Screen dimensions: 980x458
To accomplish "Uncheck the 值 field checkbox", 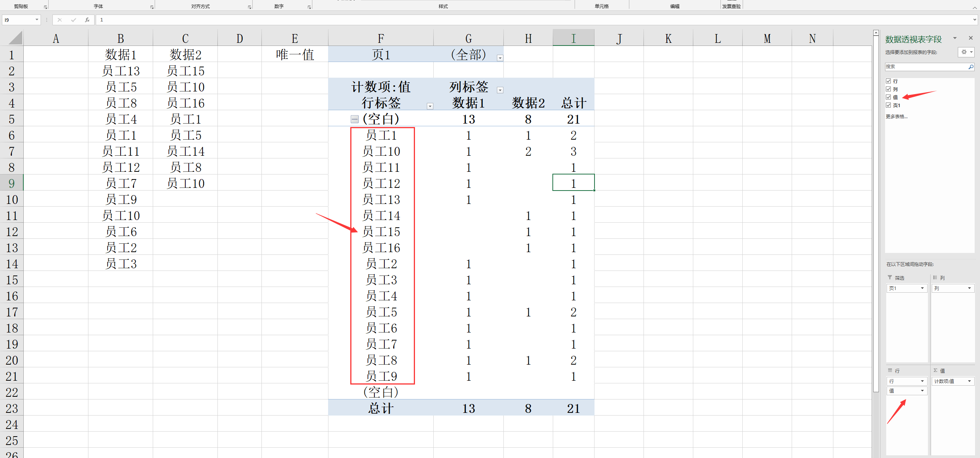I will (889, 97).
